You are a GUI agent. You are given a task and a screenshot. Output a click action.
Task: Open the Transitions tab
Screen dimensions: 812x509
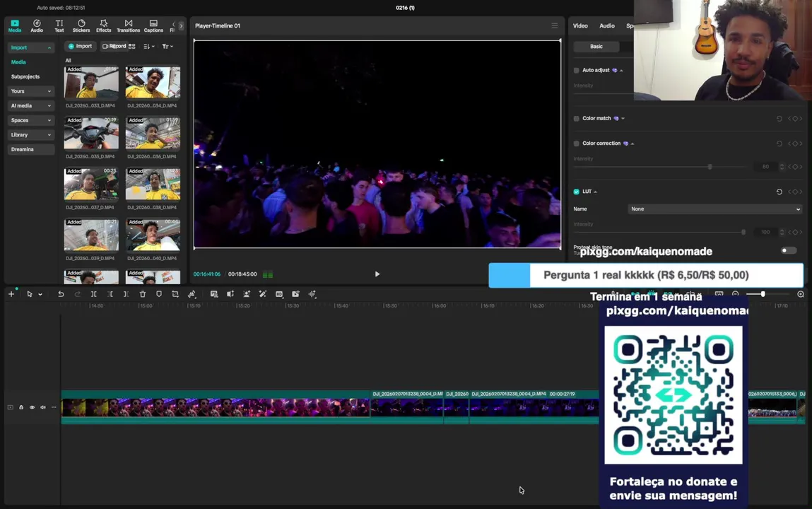(x=129, y=26)
